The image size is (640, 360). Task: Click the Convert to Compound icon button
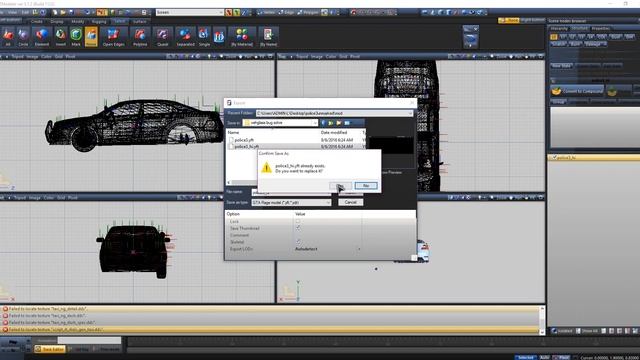(577, 91)
